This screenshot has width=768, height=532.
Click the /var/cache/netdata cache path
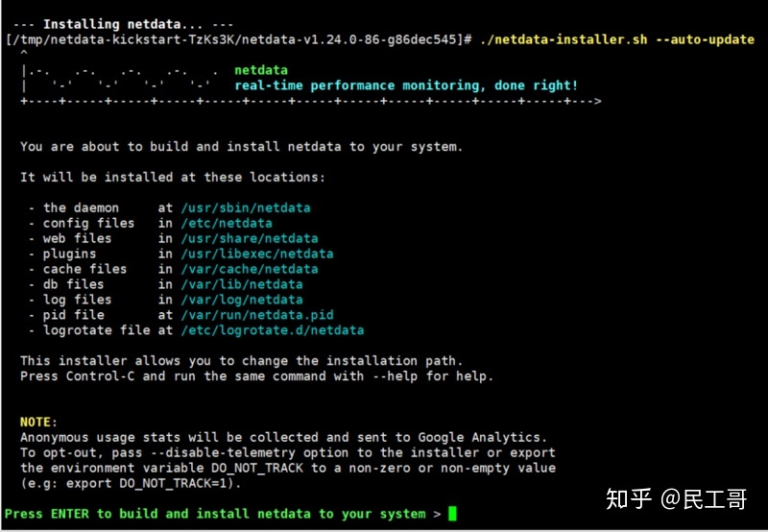click(x=250, y=269)
